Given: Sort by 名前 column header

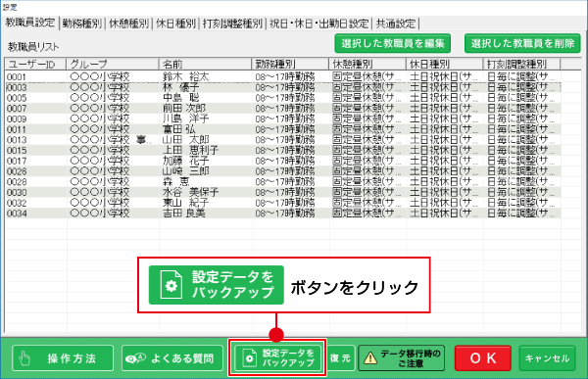Looking at the screenshot, I should click(x=205, y=64).
